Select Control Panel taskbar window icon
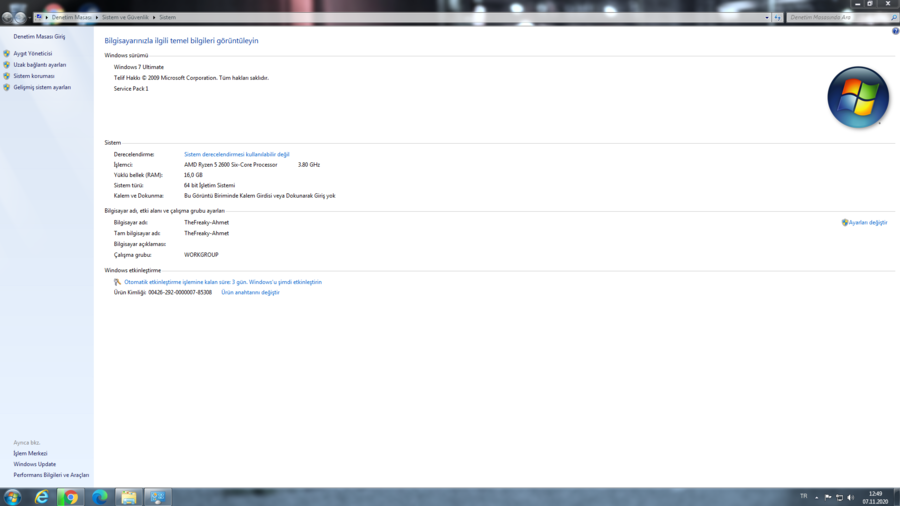Viewport: 900px width, 506px height. (x=157, y=497)
